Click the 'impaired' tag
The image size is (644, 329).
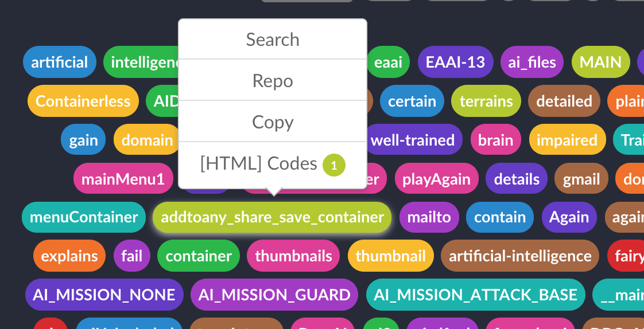[x=567, y=140]
